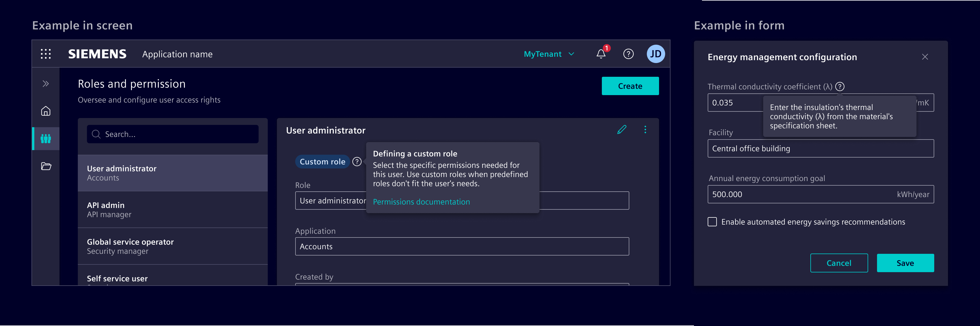Image resolution: width=980 pixels, height=326 pixels.
Task: Save the energy management configuration
Action: [x=905, y=263]
